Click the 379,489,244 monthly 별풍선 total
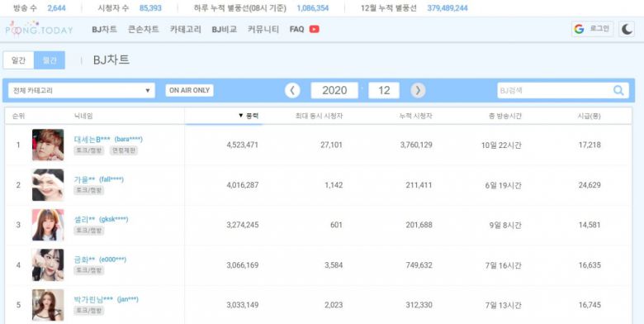This screenshot has height=324, width=644. (447, 8)
